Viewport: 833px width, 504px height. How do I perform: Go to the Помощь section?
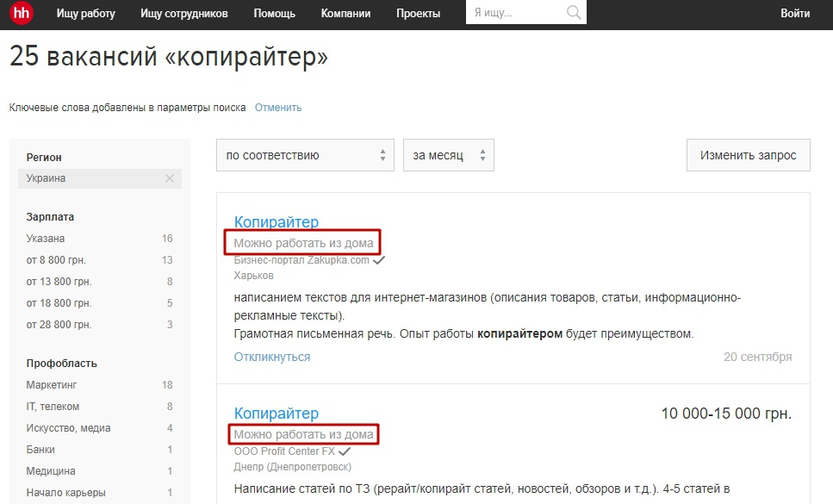point(274,14)
